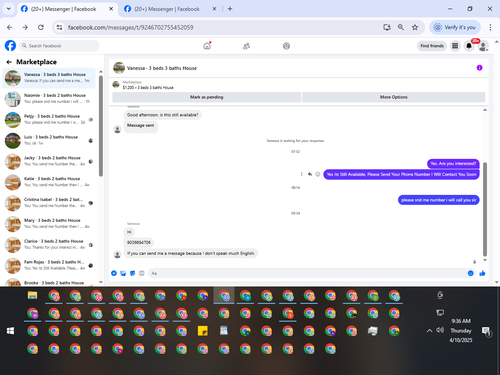
Task: Open the notifications bell icon
Action: tap(469, 46)
